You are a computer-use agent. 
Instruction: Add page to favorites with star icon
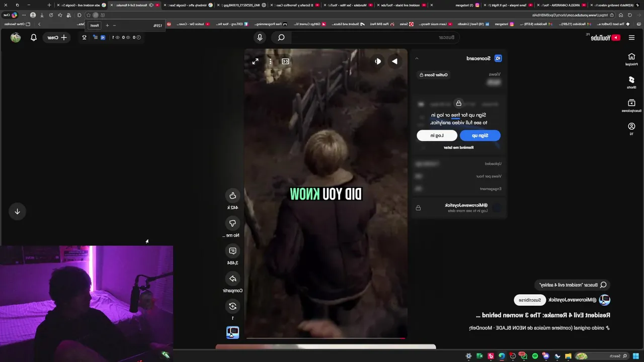tap(89, 15)
